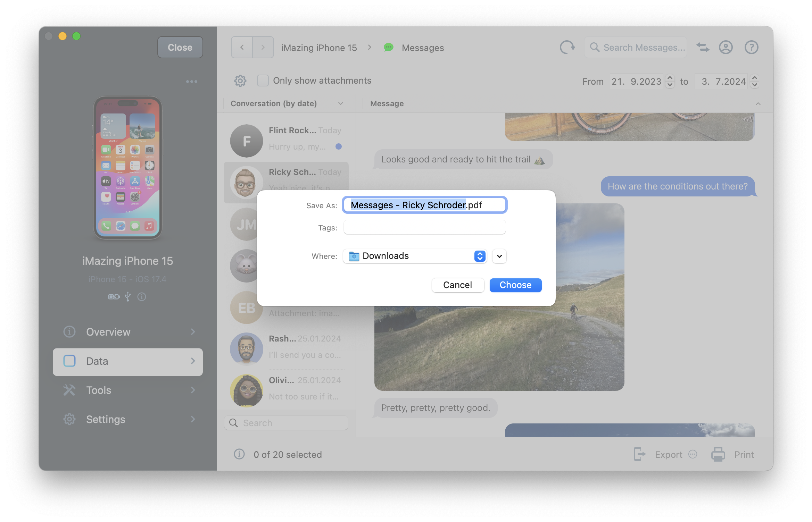This screenshot has width=812, height=522.
Task: Open the Tools sidebar section
Action: [127, 390]
